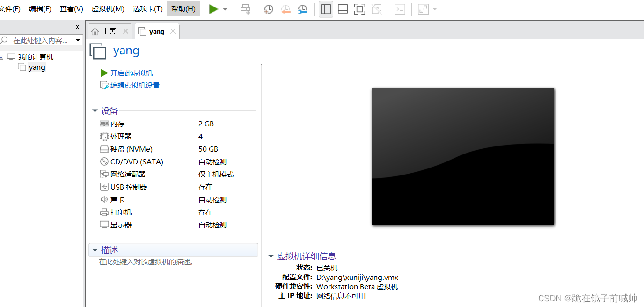Image resolution: width=644 pixels, height=307 pixels.
Task: Click the 声卡 sound card icon
Action: click(x=104, y=199)
